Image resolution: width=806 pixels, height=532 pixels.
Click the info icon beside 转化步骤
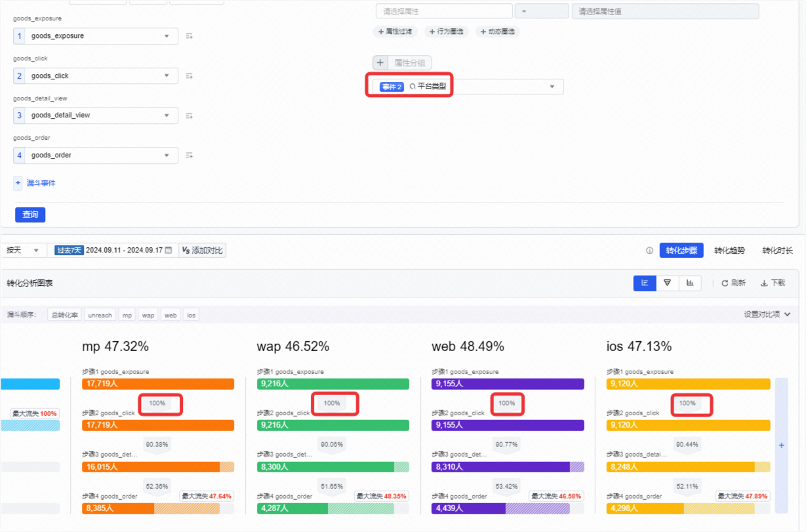point(649,251)
